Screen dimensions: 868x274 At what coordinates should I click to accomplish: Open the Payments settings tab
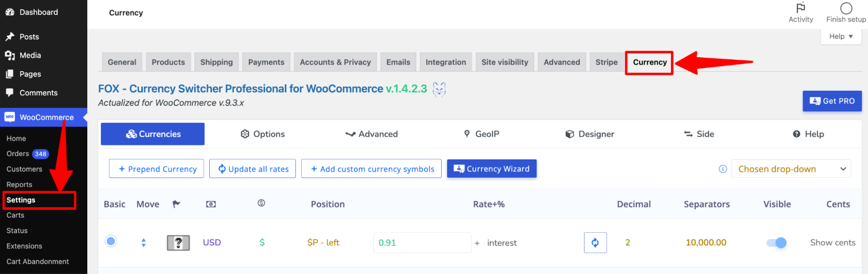click(x=266, y=62)
